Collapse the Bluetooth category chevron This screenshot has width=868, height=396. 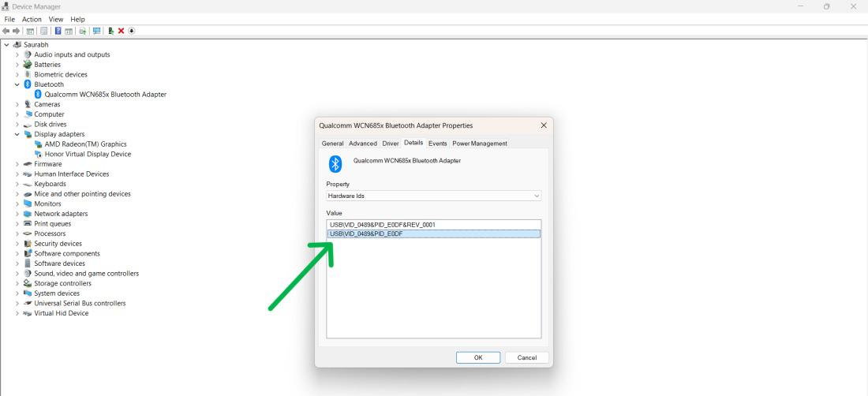17,84
